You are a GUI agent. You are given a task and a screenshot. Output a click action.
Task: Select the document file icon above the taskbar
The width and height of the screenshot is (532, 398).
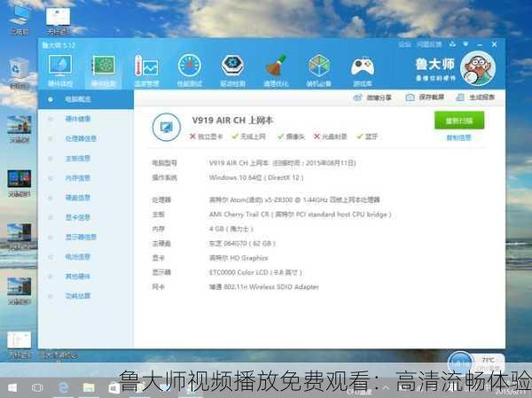point(19,345)
